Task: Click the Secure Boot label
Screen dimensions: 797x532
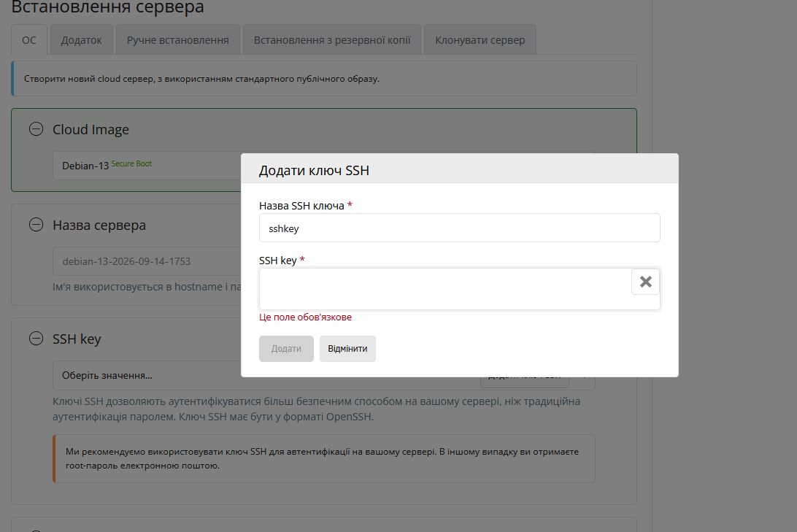Action: 131,163
